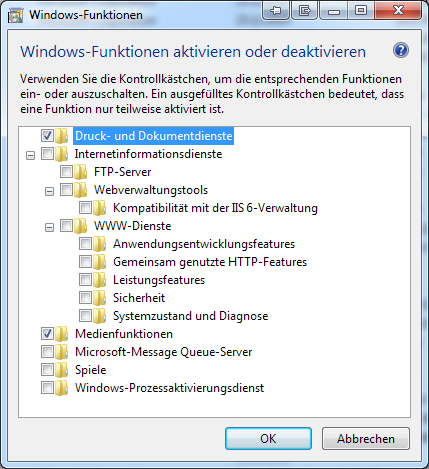Collapse the Webverwaltungstools branch
The height and width of the screenshot is (469, 429).
pyautogui.click(x=49, y=192)
